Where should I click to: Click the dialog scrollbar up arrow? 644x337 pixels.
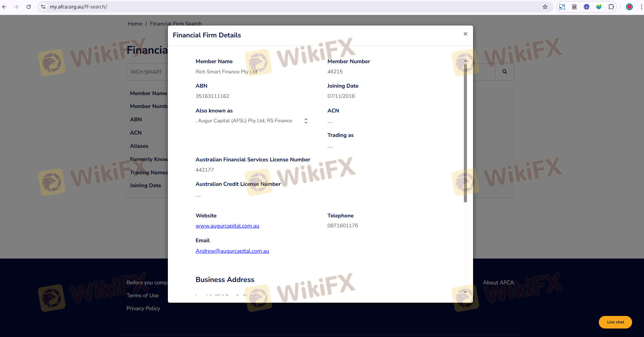465,61
